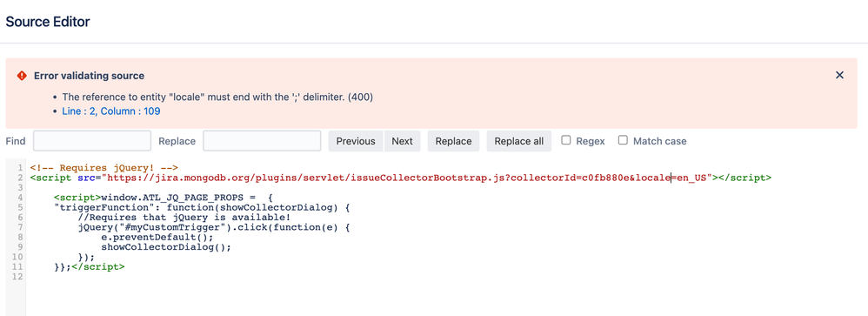Click the jQuery("#myCustomTrigger") line
This screenshot has width=868, height=316.
coord(214,227)
